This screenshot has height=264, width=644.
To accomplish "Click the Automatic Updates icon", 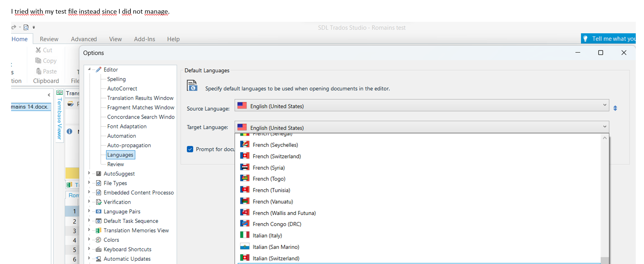I will 99,259.
